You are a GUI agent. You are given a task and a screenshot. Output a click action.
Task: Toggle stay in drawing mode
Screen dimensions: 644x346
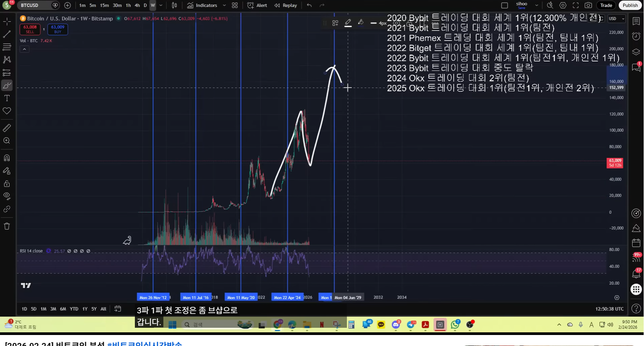pos(7,171)
